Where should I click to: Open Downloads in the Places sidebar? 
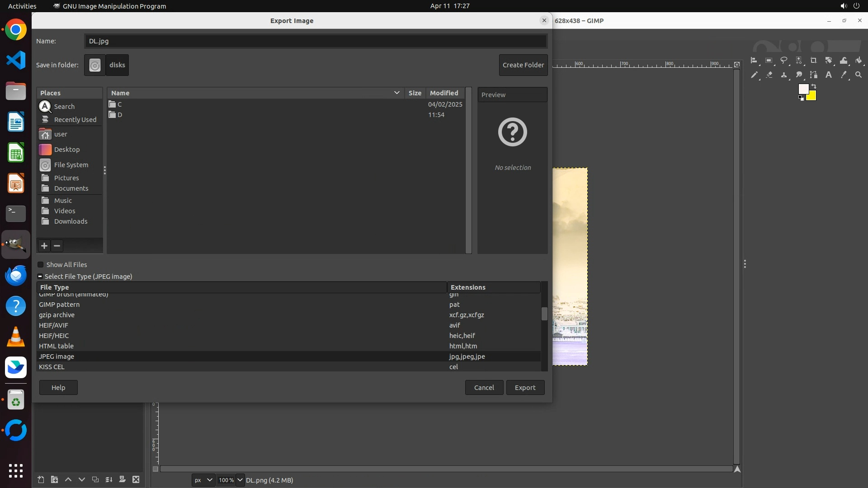71,221
